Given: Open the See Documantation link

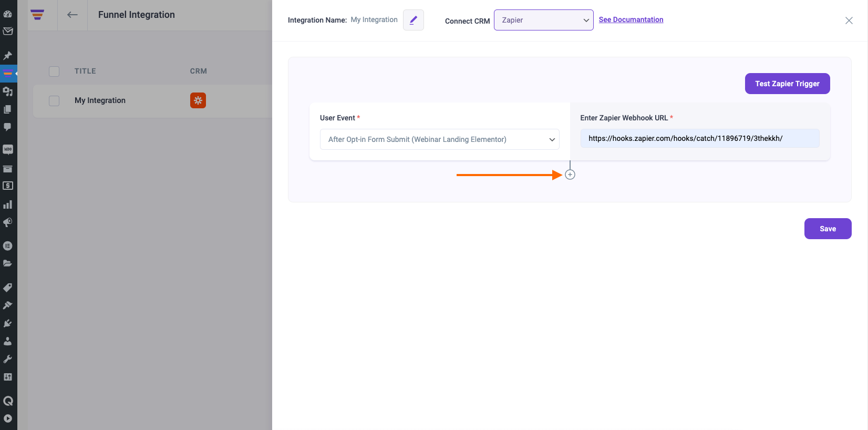Looking at the screenshot, I should click(631, 19).
